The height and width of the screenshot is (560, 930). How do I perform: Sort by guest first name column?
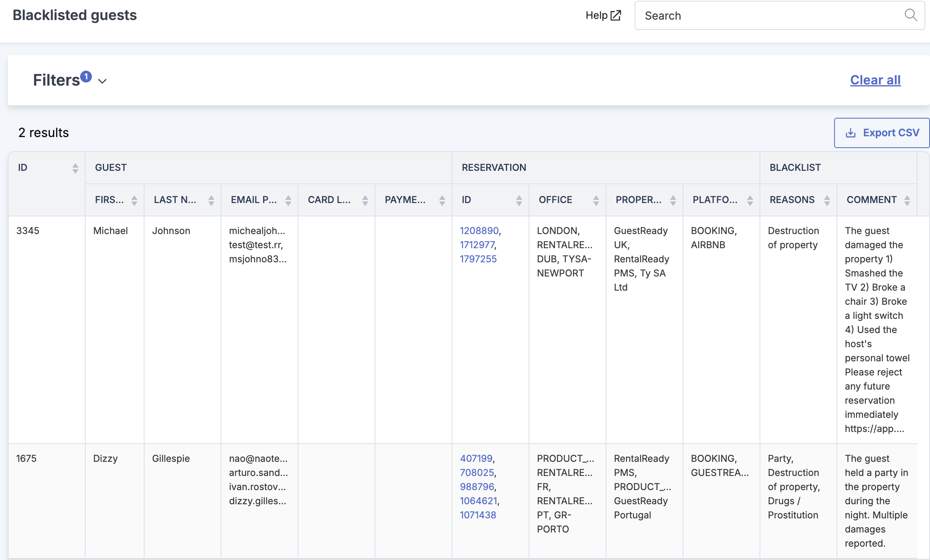click(x=134, y=200)
